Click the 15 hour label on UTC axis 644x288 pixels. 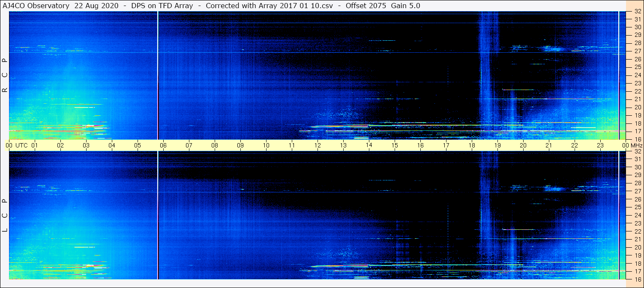(395, 145)
